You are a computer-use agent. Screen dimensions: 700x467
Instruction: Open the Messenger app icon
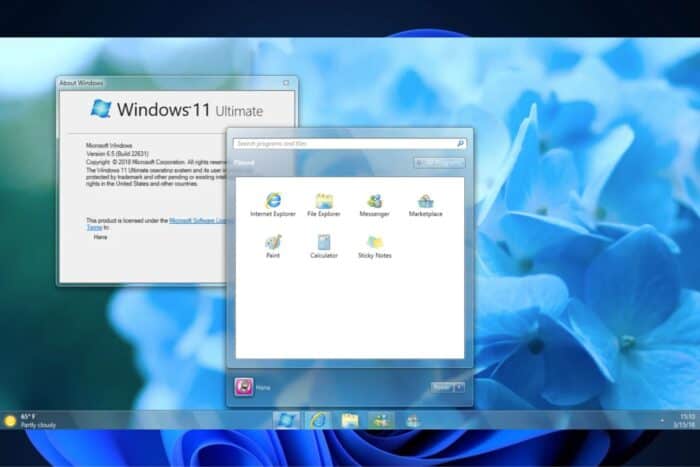[x=374, y=201]
